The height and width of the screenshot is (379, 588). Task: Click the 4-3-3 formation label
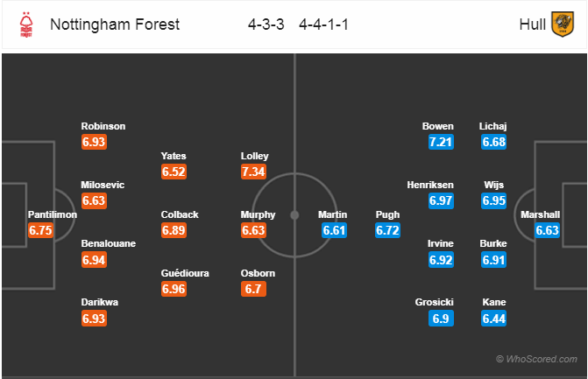pyautogui.click(x=266, y=25)
